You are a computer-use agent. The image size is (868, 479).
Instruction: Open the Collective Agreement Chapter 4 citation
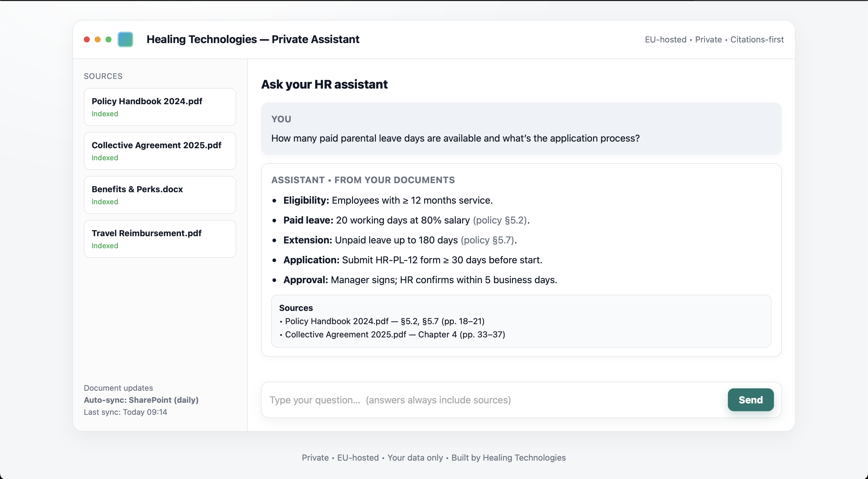click(x=393, y=334)
